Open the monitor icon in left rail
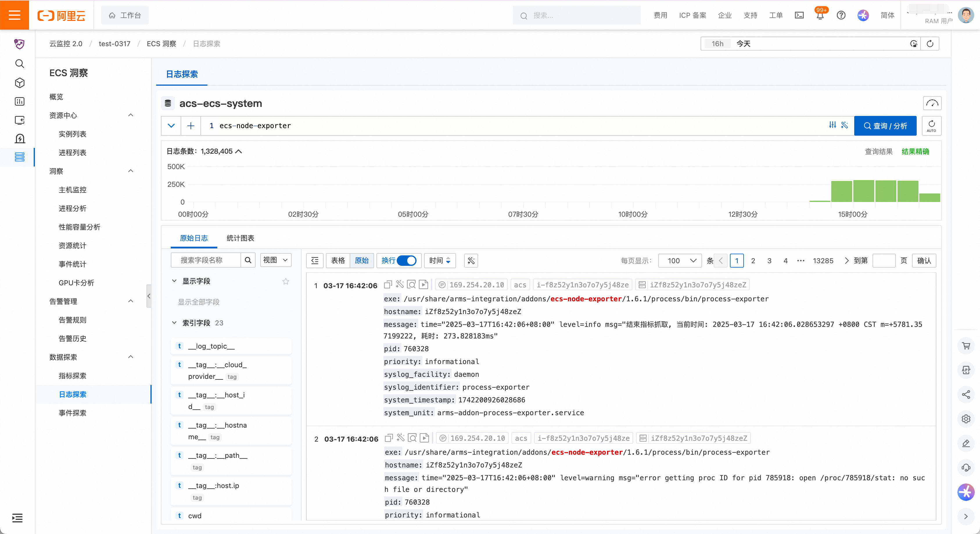This screenshot has width=980, height=534. 19,120
